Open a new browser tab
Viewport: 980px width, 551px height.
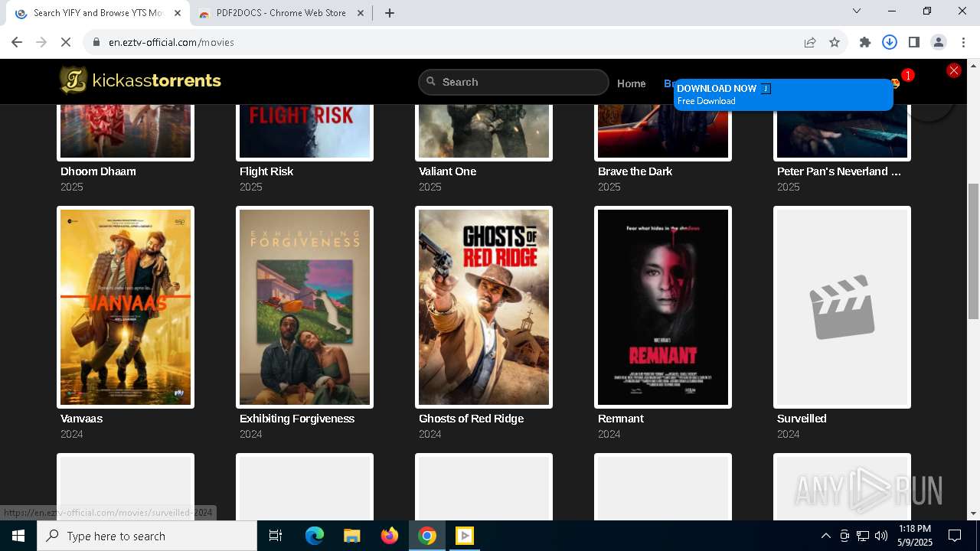click(390, 13)
